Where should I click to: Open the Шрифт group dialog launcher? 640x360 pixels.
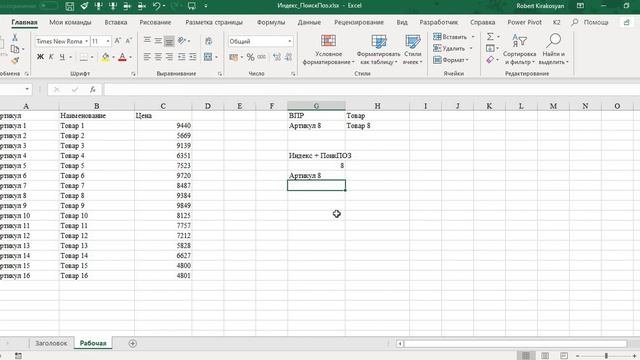[x=133, y=74]
